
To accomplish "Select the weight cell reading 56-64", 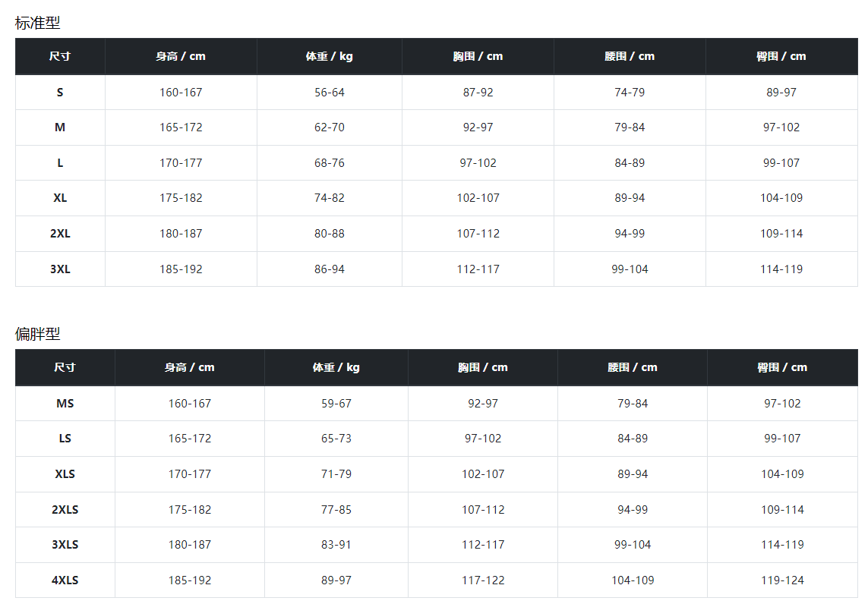I will 330,93.
